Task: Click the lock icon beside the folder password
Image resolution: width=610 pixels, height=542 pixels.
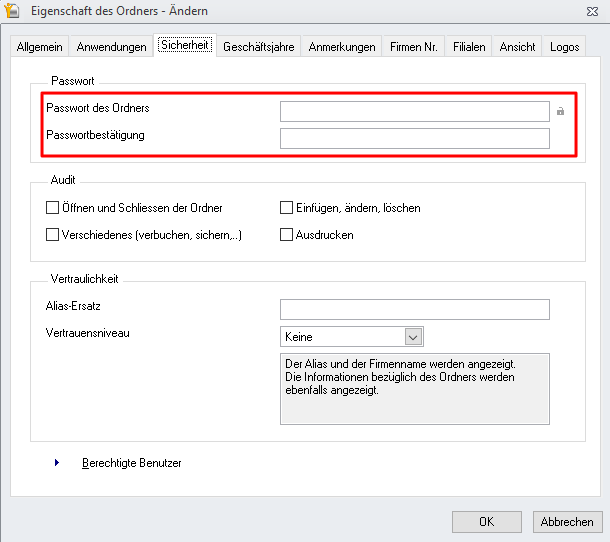Action: tap(560, 112)
